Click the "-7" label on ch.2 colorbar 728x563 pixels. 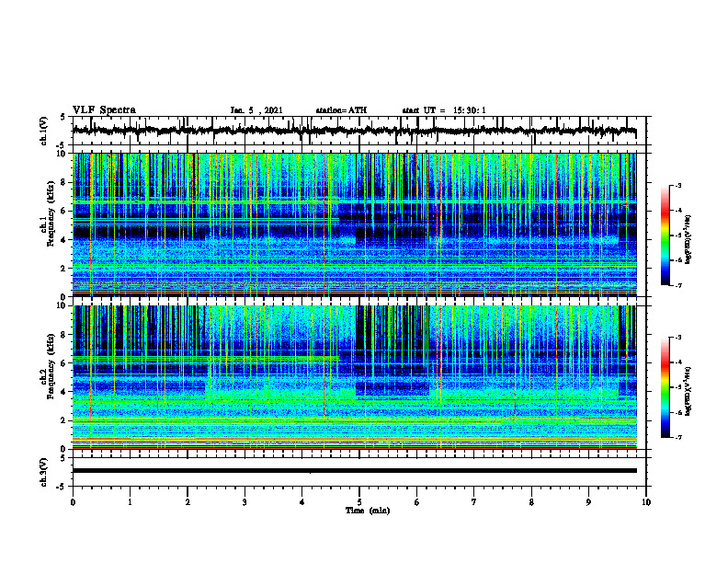[678, 437]
